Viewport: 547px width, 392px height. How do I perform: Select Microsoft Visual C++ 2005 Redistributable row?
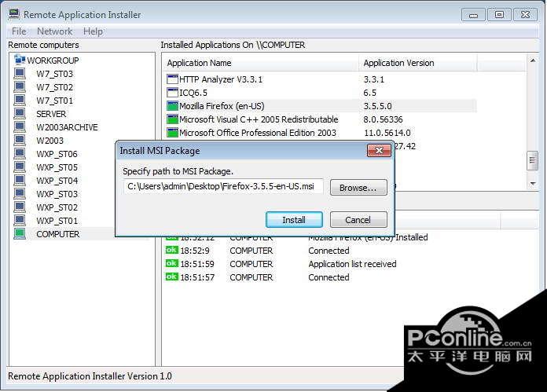(320, 119)
